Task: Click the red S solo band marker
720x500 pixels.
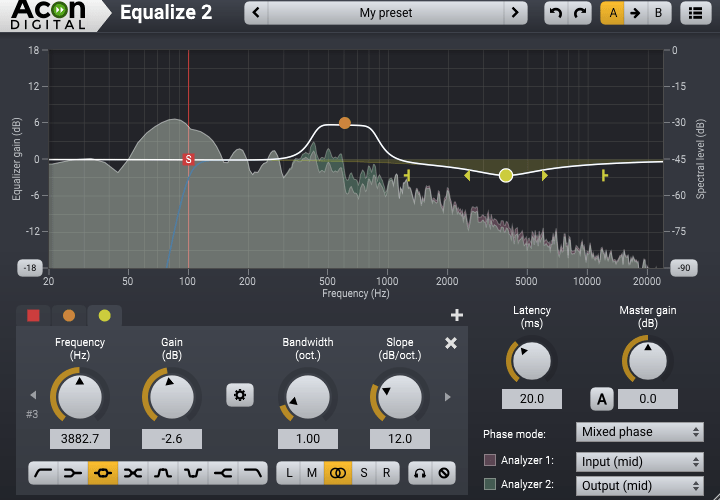Action: 188,159
